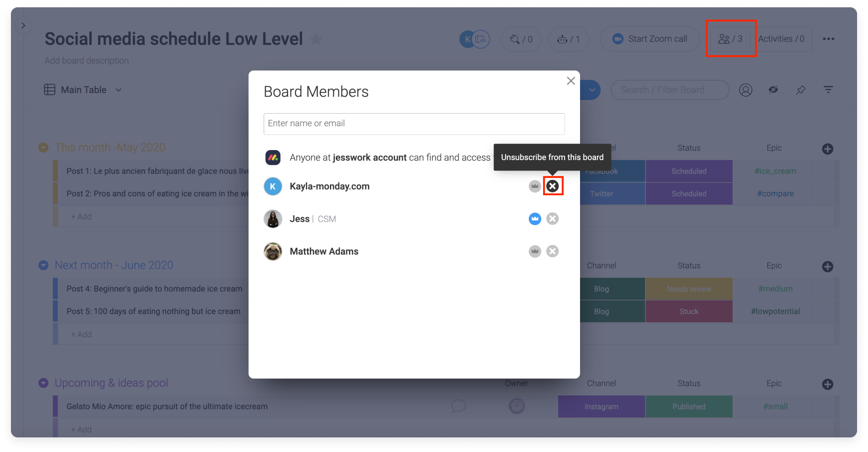Viewport: 868px width, 452px height.
Task: Open automations counter / 1
Action: pyautogui.click(x=568, y=39)
